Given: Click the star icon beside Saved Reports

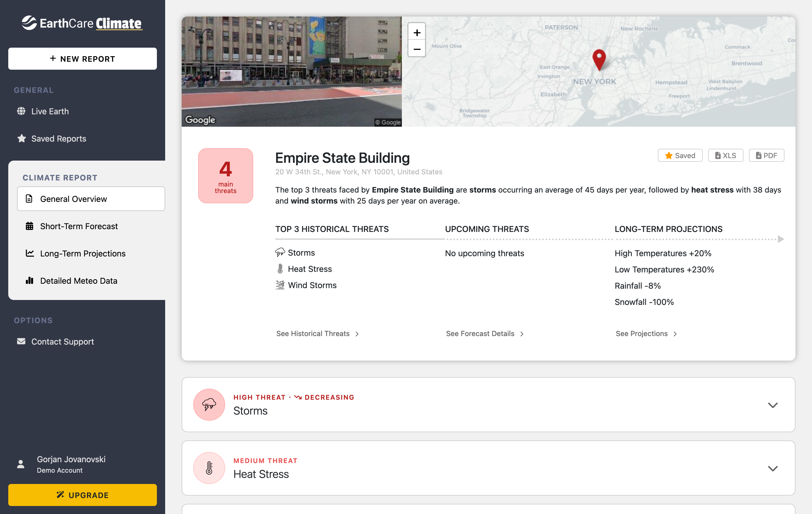Looking at the screenshot, I should click(x=21, y=138).
